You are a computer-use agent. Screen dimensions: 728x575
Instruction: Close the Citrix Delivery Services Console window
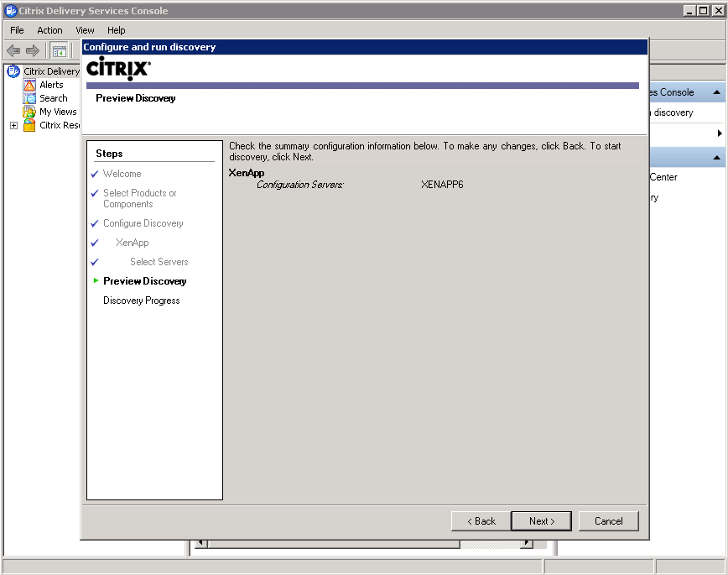pyautogui.click(x=718, y=11)
